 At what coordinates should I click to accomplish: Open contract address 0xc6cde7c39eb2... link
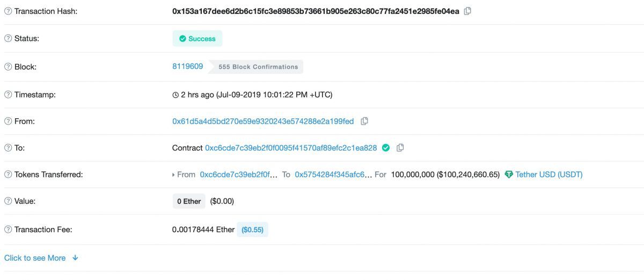291,148
